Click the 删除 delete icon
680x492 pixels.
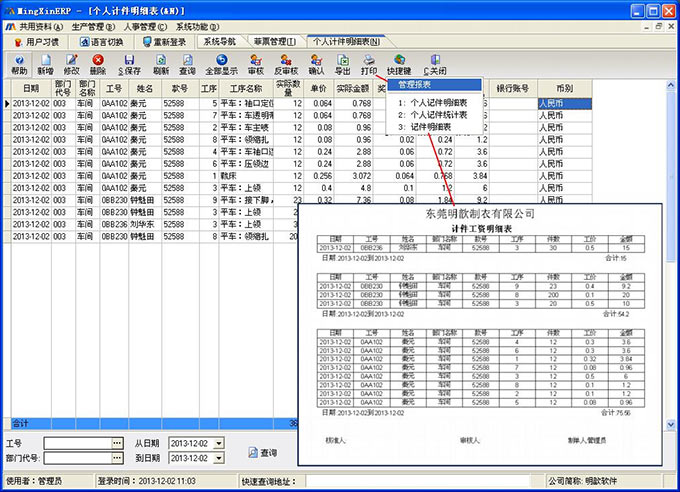coord(98,64)
